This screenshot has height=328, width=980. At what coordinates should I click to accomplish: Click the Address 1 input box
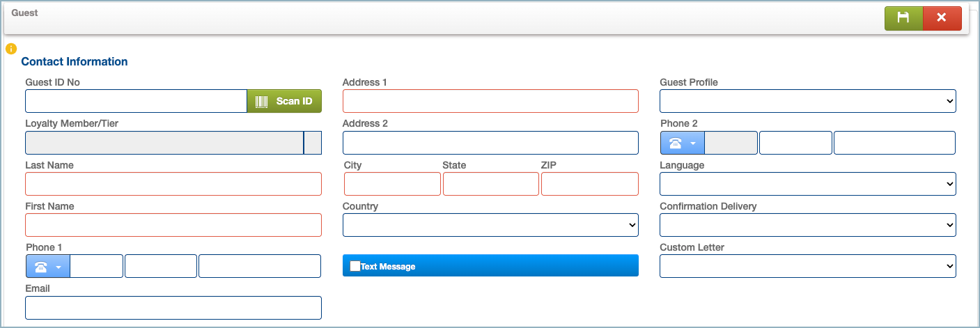490,101
